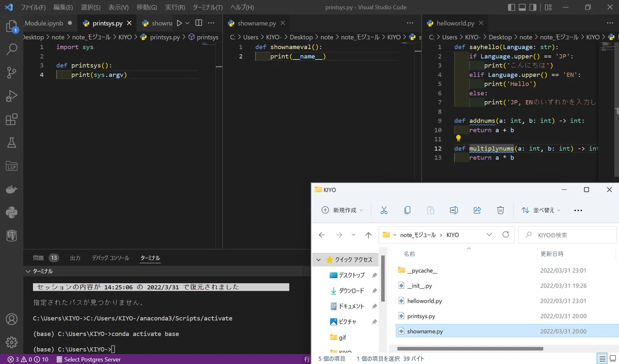Open the Manage gear in activity bar

(x=11, y=342)
